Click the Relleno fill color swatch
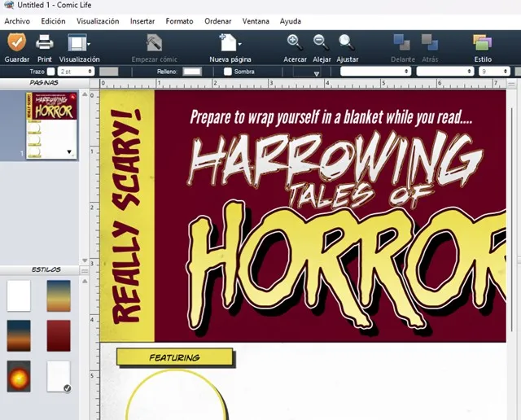 tap(192, 72)
